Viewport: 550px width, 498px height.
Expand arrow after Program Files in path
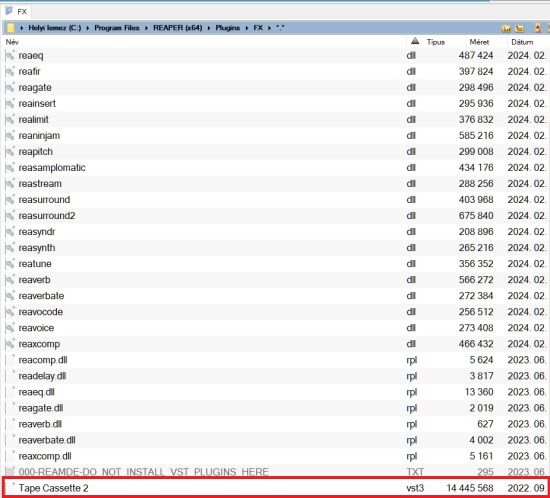pyautogui.click(x=146, y=28)
